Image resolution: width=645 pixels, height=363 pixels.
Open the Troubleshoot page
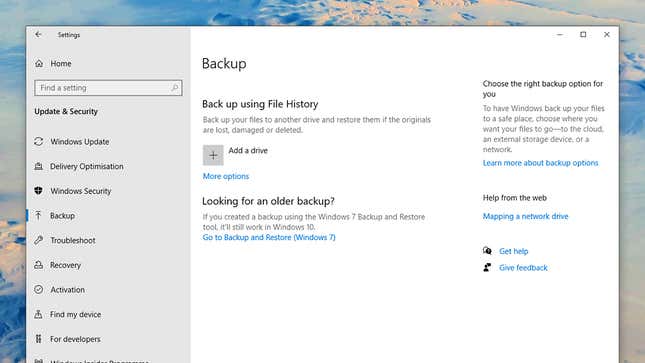[73, 240]
